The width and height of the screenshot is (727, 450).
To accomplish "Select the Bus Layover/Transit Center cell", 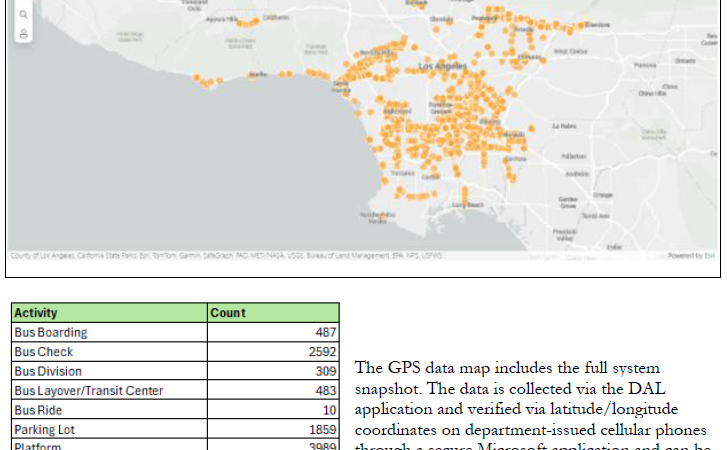I will [109, 391].
